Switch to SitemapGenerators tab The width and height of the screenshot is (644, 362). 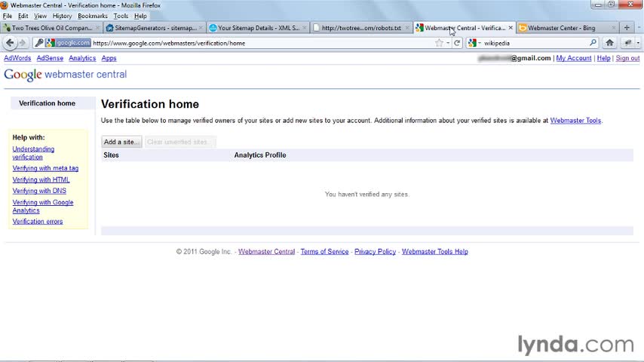coord(154,28)
